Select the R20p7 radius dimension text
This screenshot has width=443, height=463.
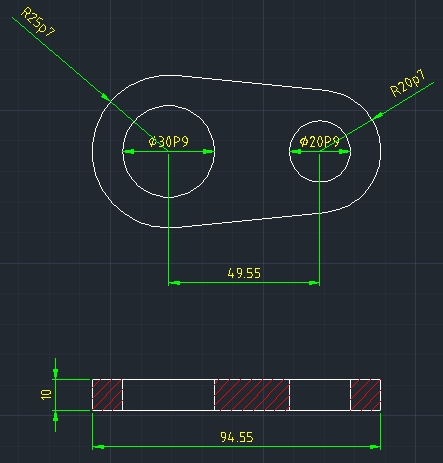(408, 83)
